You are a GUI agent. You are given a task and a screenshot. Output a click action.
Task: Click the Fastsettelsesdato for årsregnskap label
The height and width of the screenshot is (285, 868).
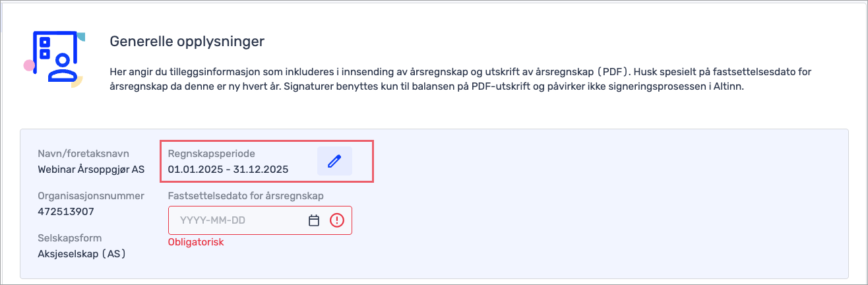(245, 196)
